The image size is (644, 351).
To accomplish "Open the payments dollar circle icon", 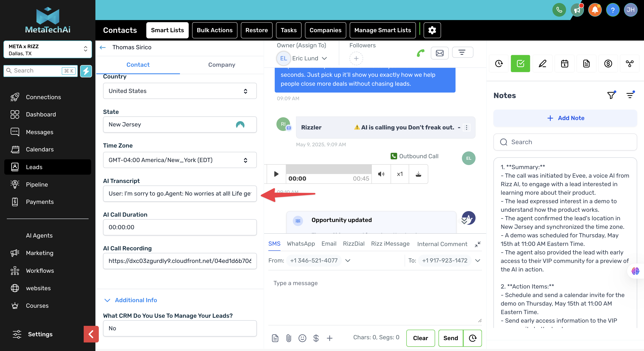I will coord(608,64).
